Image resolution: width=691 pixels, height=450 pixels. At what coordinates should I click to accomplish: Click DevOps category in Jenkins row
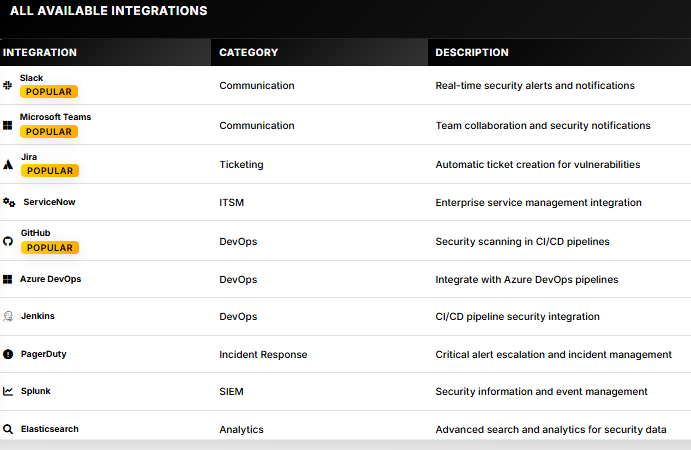238,316
